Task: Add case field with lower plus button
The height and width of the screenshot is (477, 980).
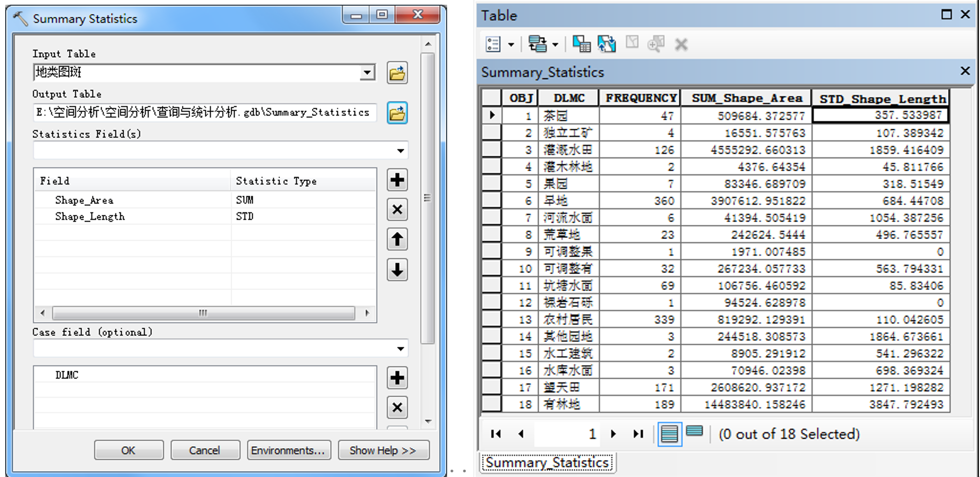Action: [x=397, y=378]
